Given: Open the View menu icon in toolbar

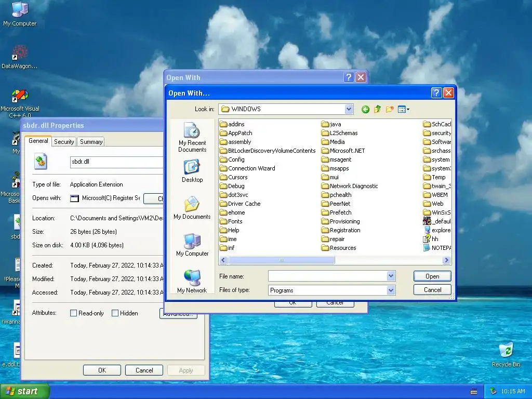Looking at the screenshot, I should [403, 109].
